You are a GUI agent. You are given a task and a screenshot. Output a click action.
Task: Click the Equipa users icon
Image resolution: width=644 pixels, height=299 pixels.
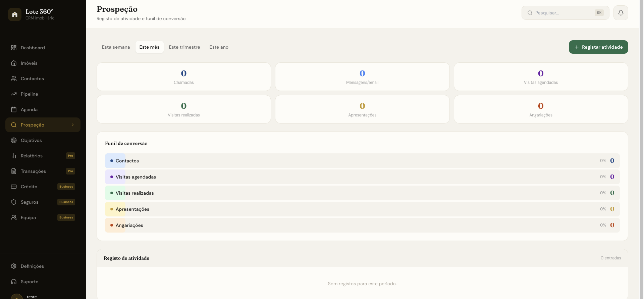(14, 217)
